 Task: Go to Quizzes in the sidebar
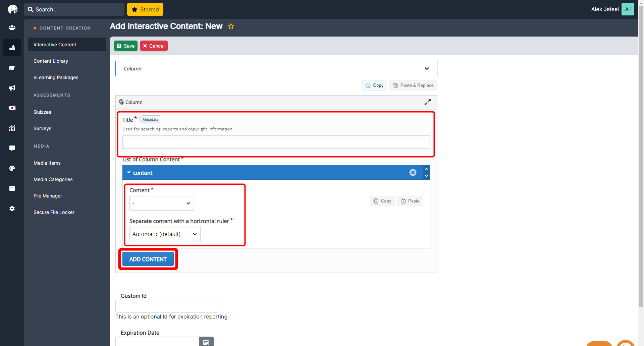[x=42, y=112]
